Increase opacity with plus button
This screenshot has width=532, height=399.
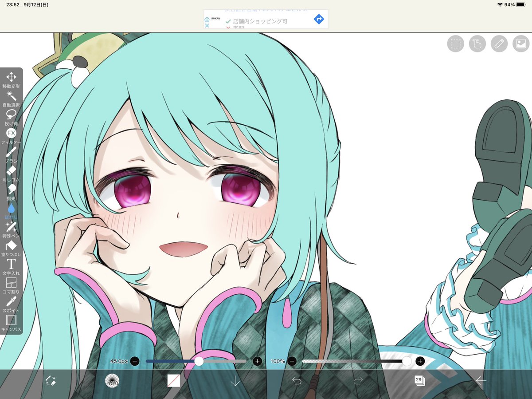420,361
